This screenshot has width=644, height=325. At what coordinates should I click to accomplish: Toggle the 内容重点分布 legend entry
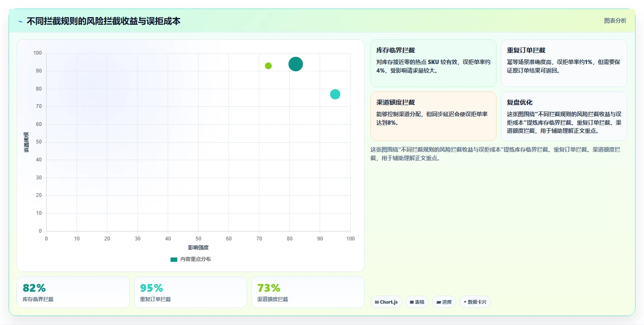(x=191, y=259)
